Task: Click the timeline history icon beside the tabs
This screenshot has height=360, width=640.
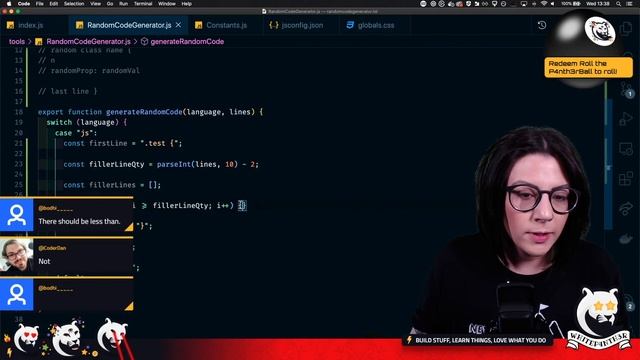Action: coord(542,25)
